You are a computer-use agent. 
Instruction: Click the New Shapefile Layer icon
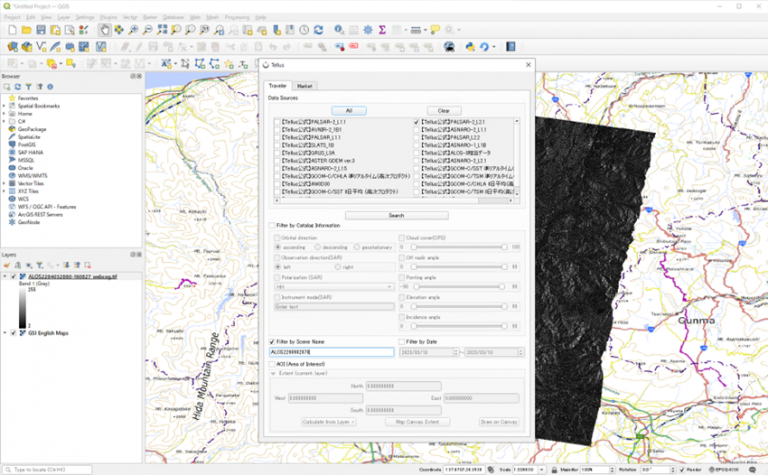[41, 47]
